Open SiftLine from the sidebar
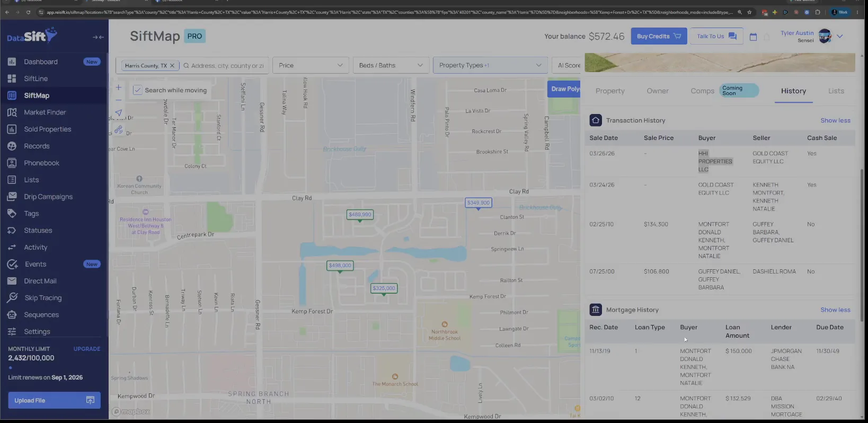The width and height of the screenshot is (868, 423). point(36,78)
